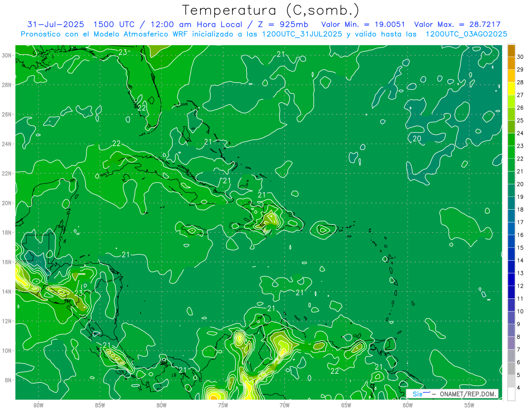Click the white swatch below legend value 4

511,394
